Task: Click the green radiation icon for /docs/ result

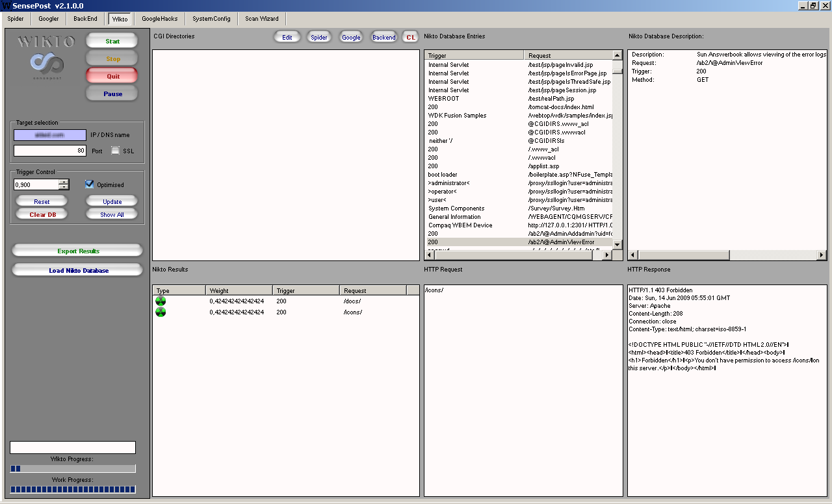Action: pyautogui.click(x=161, y=301)
